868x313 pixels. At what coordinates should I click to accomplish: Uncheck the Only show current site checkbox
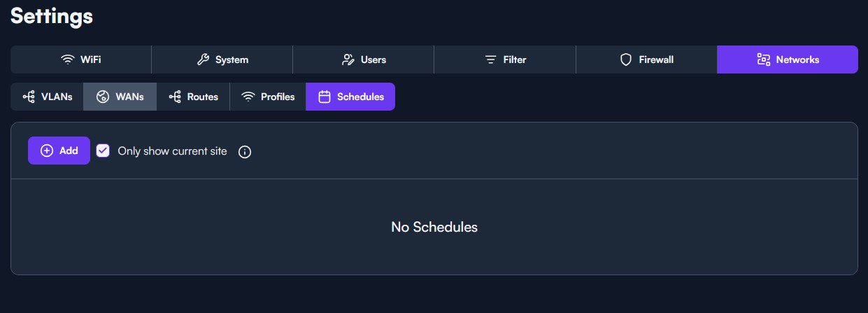pos(103,151)
